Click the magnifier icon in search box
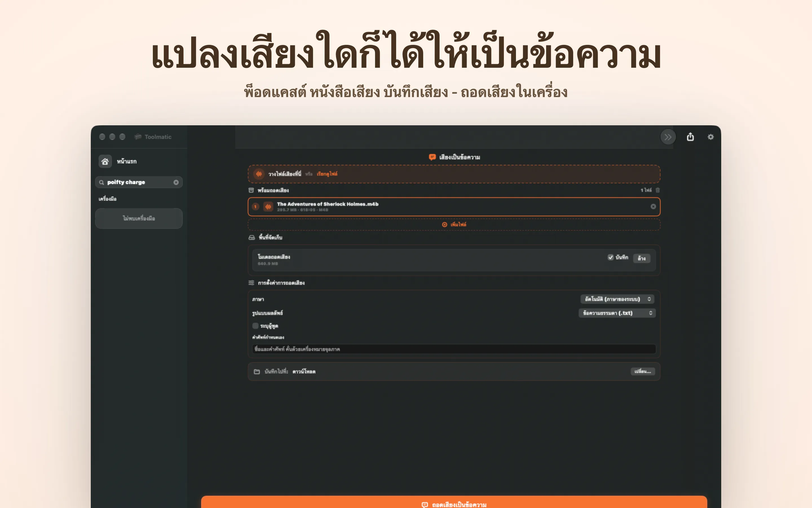This screenshot has height=508, width=812. 101,182
